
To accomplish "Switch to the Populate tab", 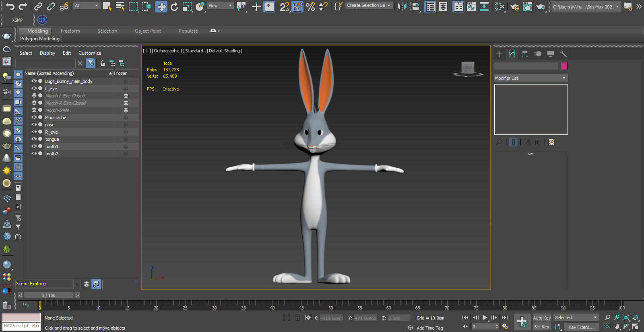I will click(188, 31).
